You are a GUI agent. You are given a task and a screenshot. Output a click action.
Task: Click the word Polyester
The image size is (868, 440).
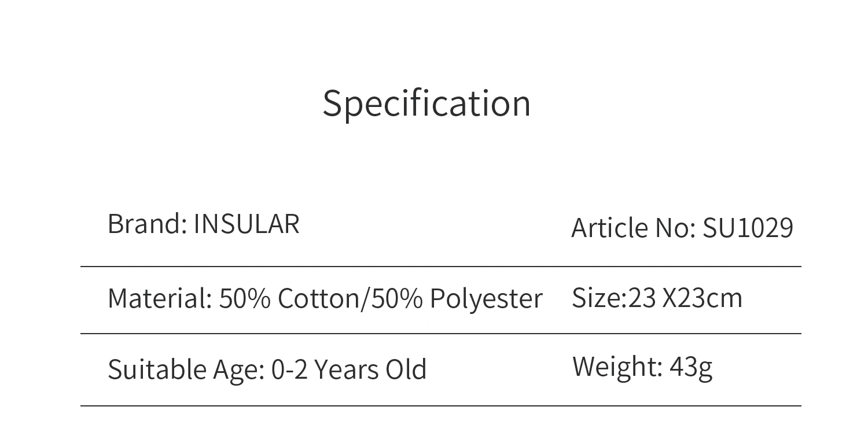click(x=486, y=299)
